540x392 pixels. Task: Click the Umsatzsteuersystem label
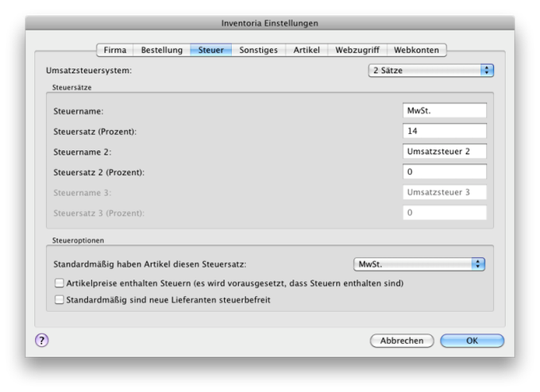(x=89, y=71)
